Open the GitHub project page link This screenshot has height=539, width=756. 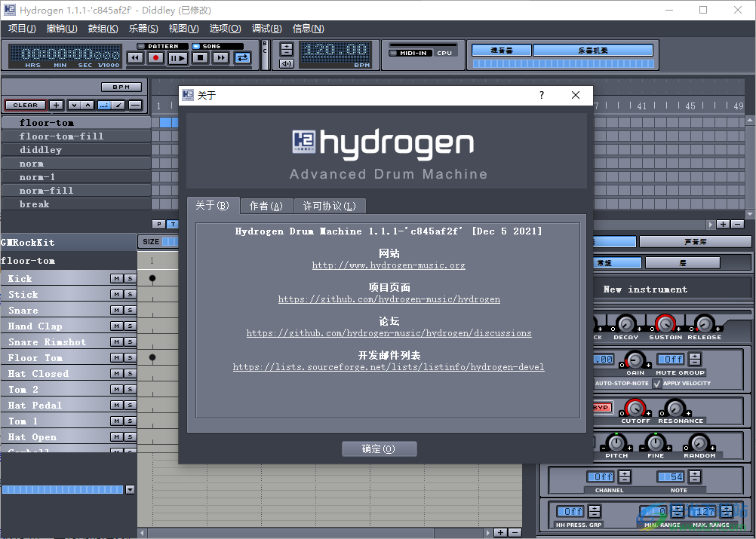coord(389,299)
